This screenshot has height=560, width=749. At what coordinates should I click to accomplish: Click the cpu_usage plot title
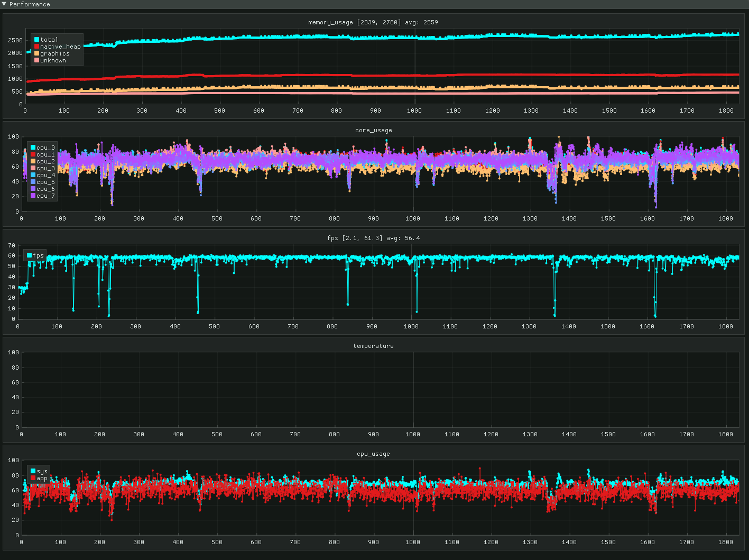tap(373, 454)
